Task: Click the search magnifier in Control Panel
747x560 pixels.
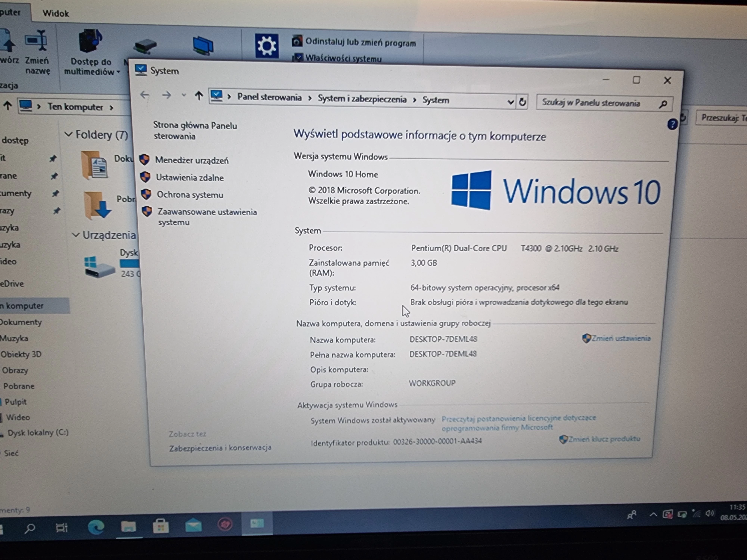Action: coord(663,104)
